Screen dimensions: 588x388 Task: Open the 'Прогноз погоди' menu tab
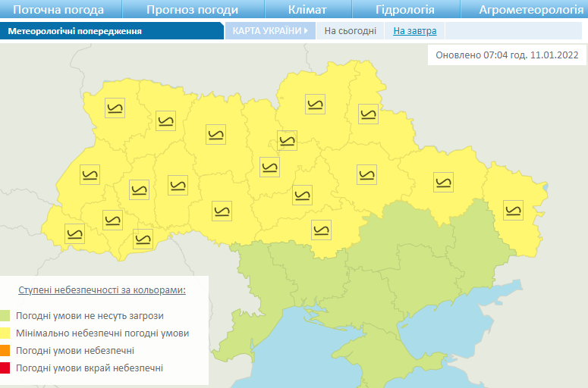pos(192,10)
